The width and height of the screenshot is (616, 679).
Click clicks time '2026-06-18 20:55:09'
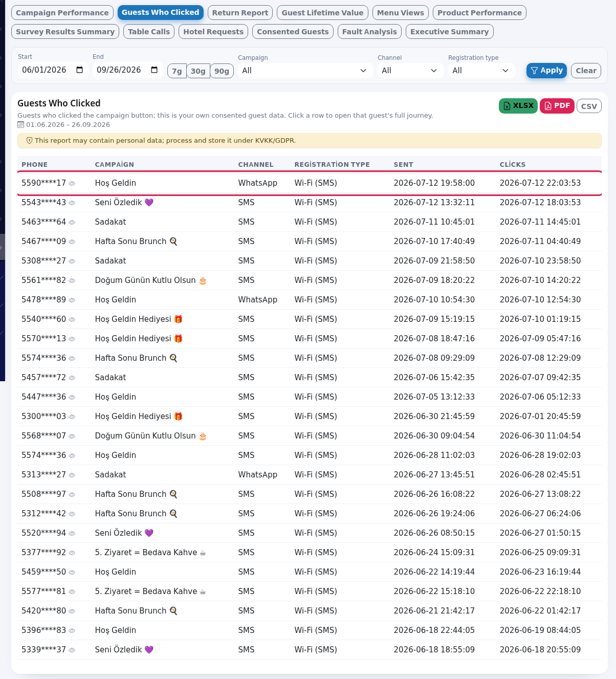[x=540, y=650]
